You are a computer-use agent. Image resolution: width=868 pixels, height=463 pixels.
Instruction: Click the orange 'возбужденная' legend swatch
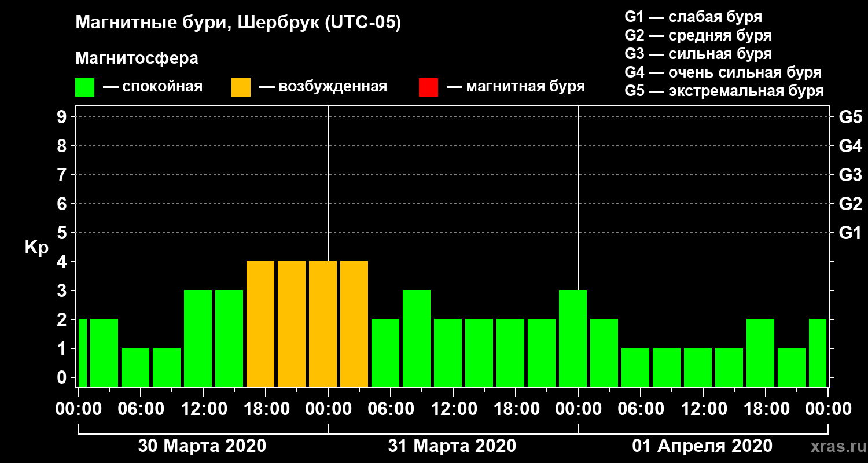241,87
